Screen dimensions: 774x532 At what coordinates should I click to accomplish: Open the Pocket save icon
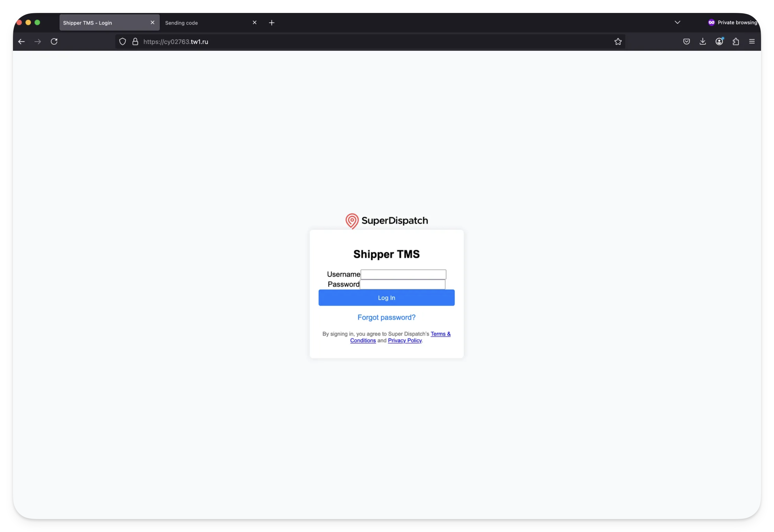pyautogui.click(x=686, y=42)
